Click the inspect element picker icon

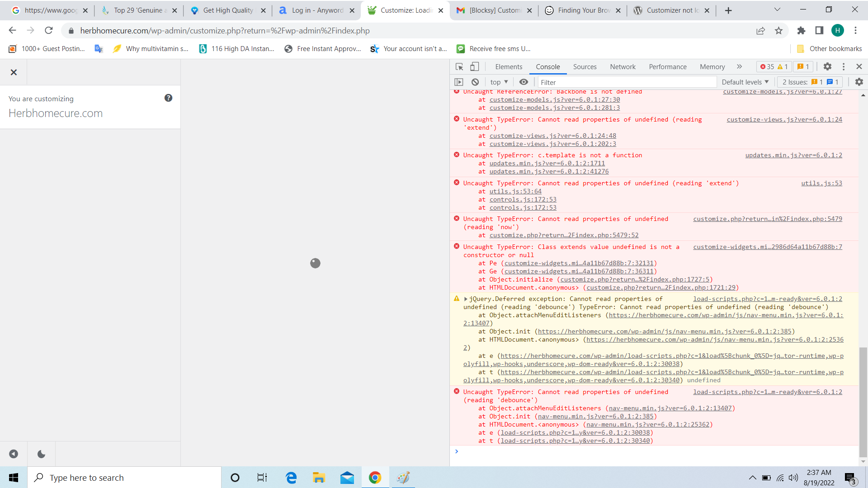pyautogui.click(x=459, y=67)
